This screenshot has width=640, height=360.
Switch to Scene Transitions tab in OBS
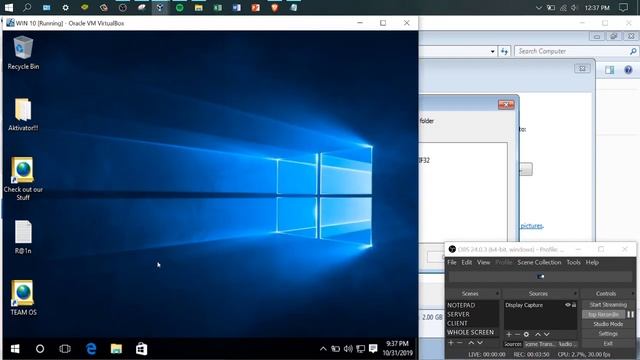[x=539, y=344]
